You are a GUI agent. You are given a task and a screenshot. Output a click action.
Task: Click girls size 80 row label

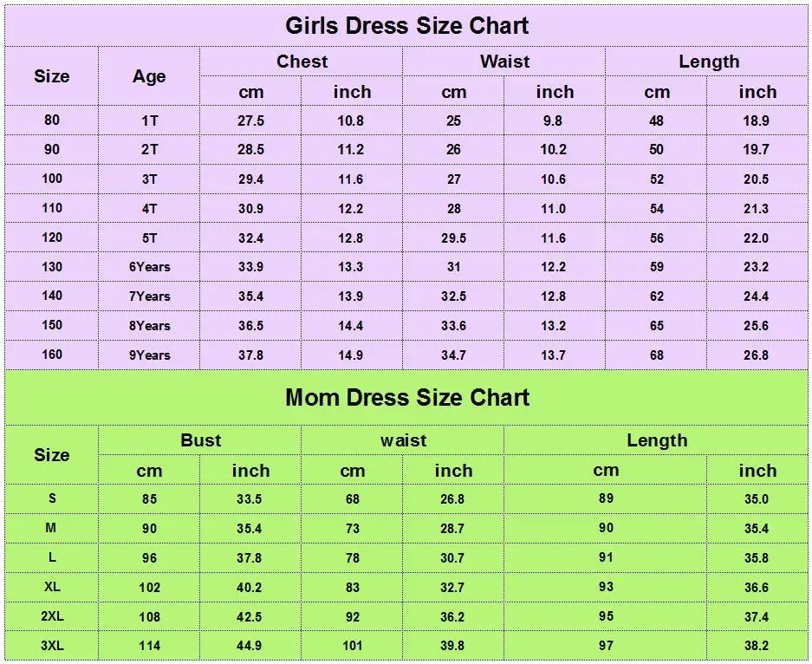(x=52, y=120)
